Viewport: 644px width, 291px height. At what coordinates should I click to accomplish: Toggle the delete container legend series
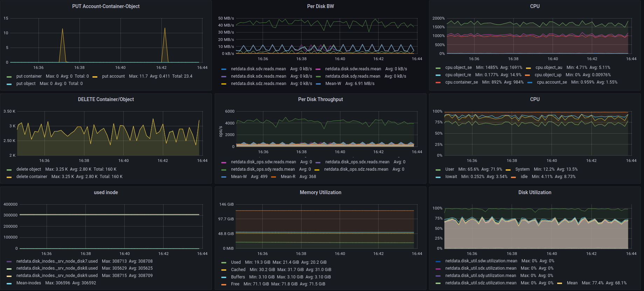click(32, 177)
